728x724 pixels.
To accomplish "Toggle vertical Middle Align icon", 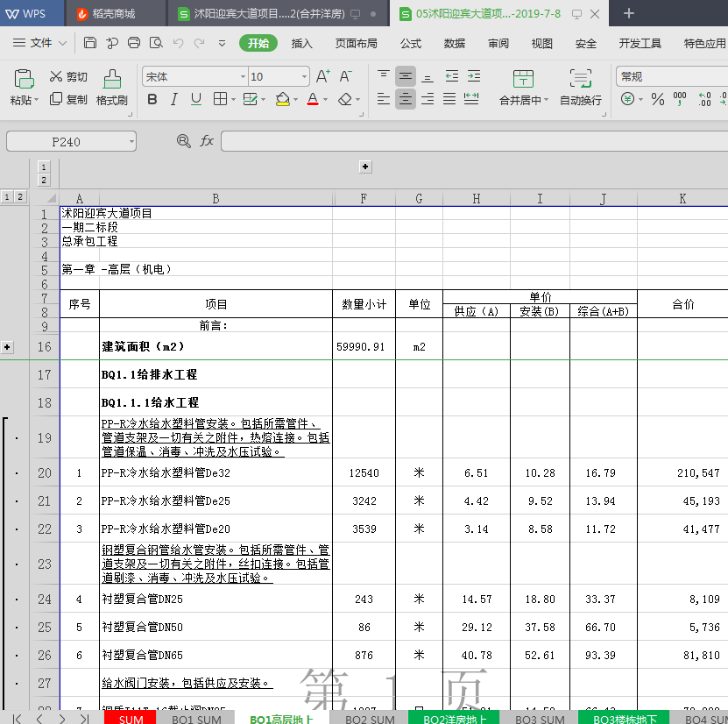I will pyautogui.click(x=406, y=76).
